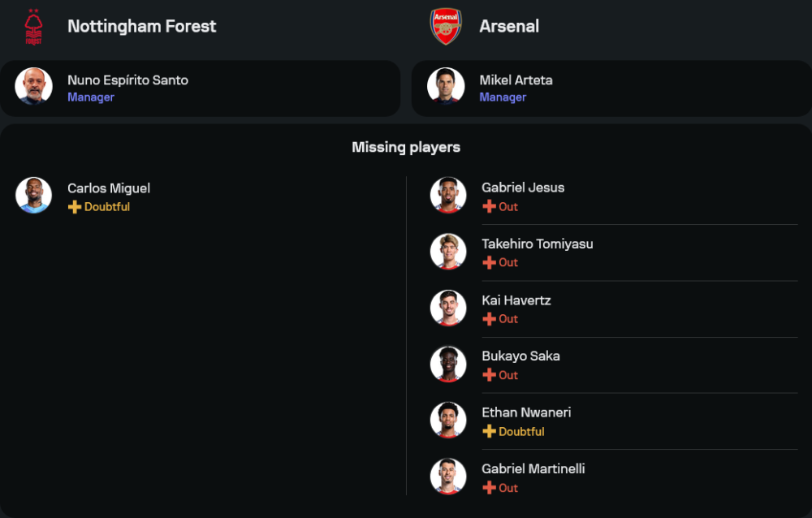The height and width of the screenshot is (518, 812).
Task: View Bukayo Saka's player profile
Action: click(520, 356)
